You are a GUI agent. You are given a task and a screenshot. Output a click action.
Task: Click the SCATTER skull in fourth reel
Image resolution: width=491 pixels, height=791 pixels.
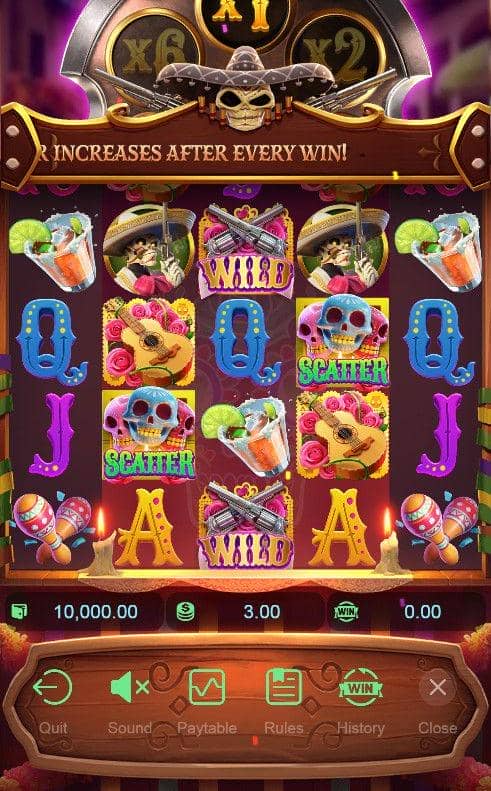coord(343,342)
